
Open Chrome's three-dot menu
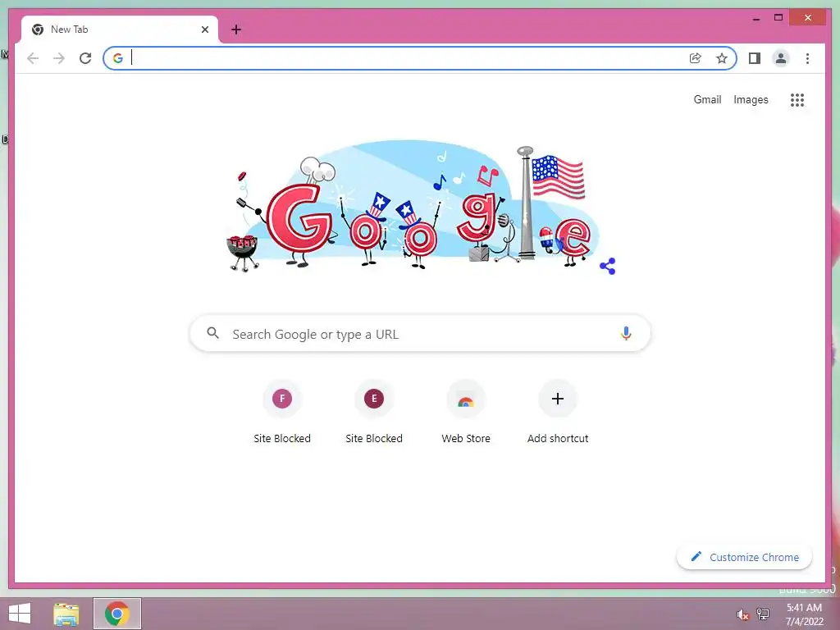coord(807,58)
